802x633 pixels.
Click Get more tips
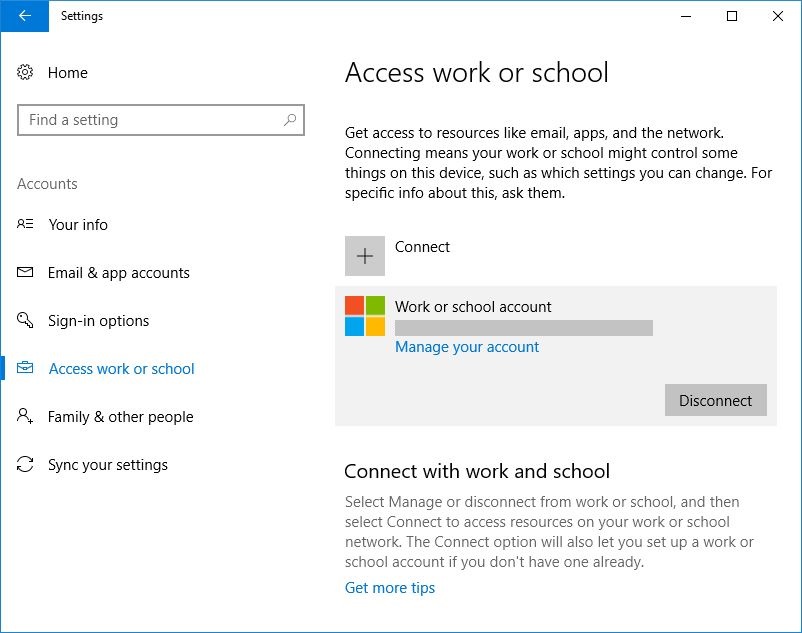[389, 587]
